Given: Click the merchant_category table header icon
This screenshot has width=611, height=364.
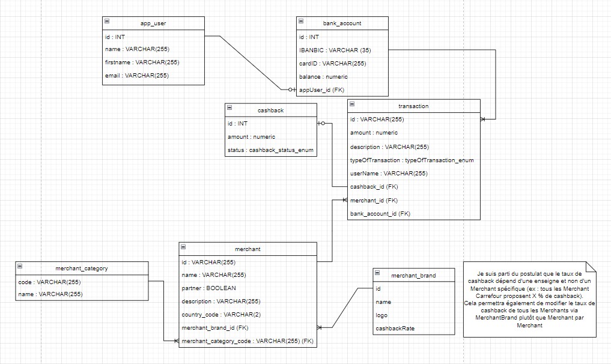Looking at the screenshot, I should [21, 268].
